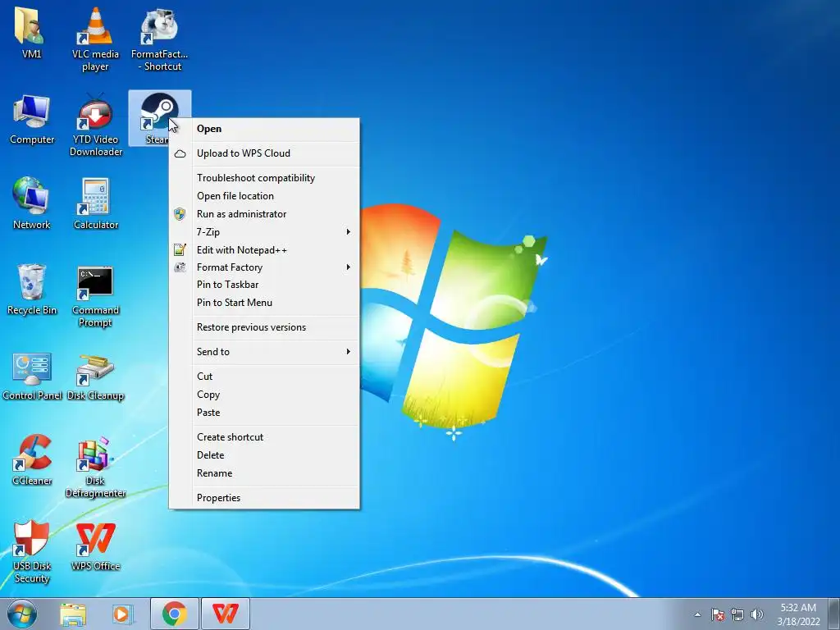The image size is (840, 630).
Task: Click the Control Panel desktop icon
Action: (x=32, y=375)
